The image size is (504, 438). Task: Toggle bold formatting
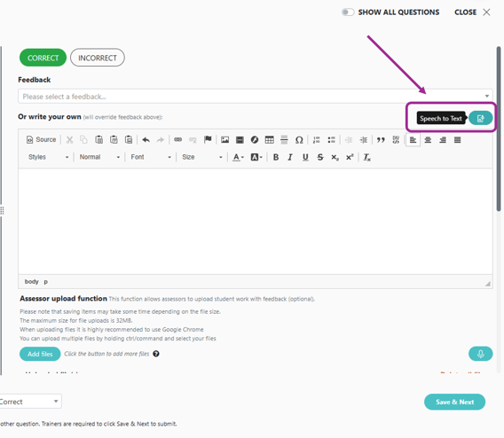click(x=275, y=157)
